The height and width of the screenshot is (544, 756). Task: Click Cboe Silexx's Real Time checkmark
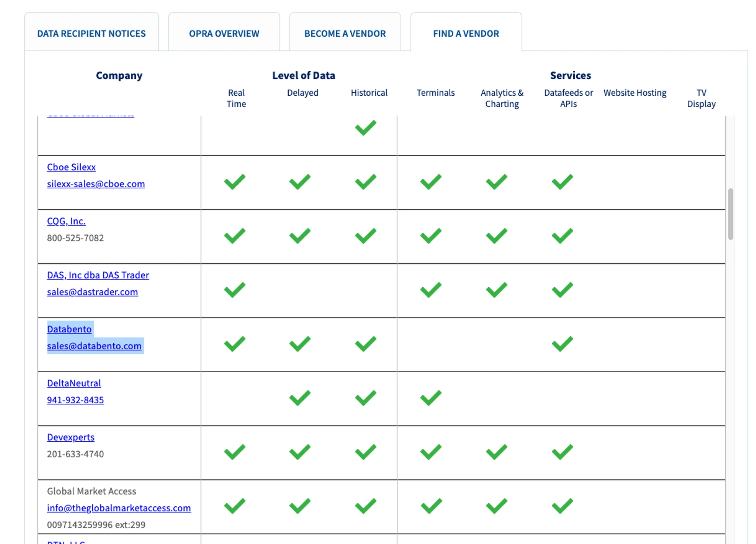pos(235,182)
